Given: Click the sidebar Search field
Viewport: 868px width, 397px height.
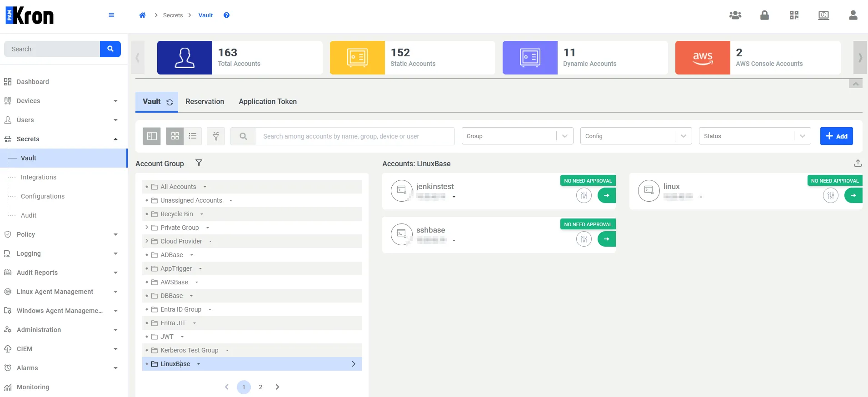Looking at the screenshot, I should point(52,49).
